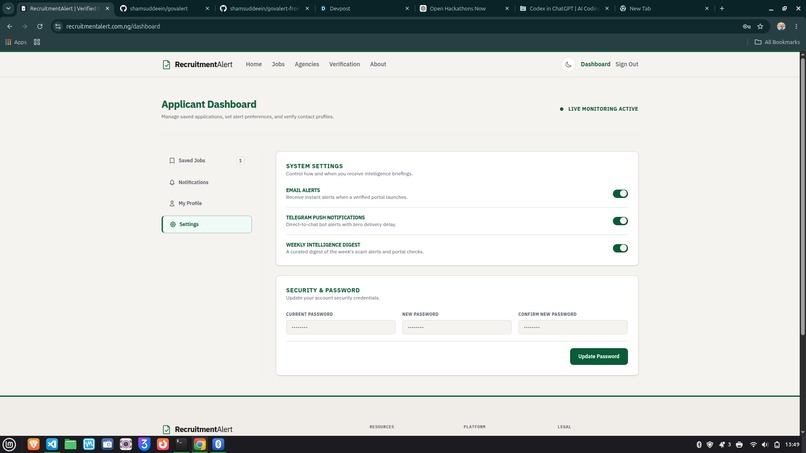Close the RecruitmentAlert browser tab
This screenshot has width=806, height=453.
point(107,8)
